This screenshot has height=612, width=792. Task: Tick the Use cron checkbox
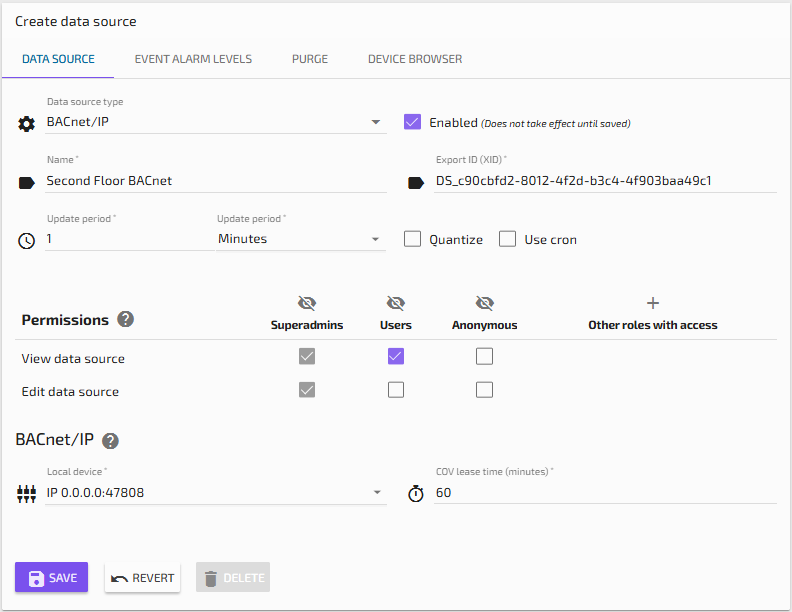[x=507, y=239]
